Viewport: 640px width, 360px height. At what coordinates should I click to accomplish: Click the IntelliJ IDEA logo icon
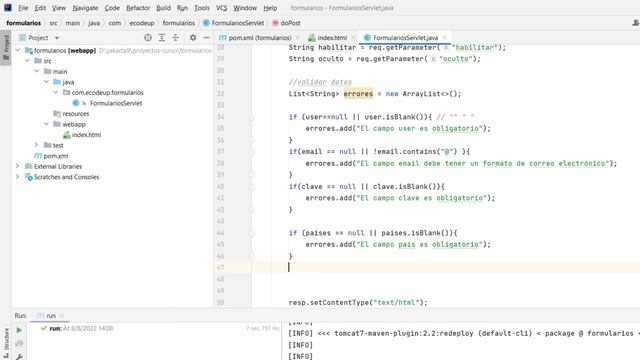pos(8,7)
